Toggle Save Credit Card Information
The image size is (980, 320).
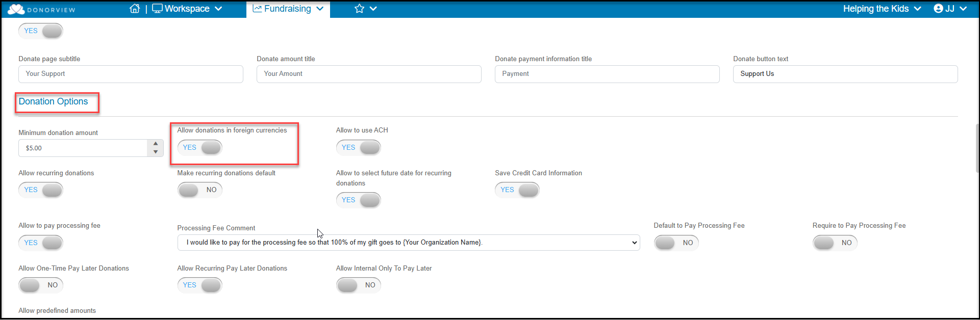517,190
